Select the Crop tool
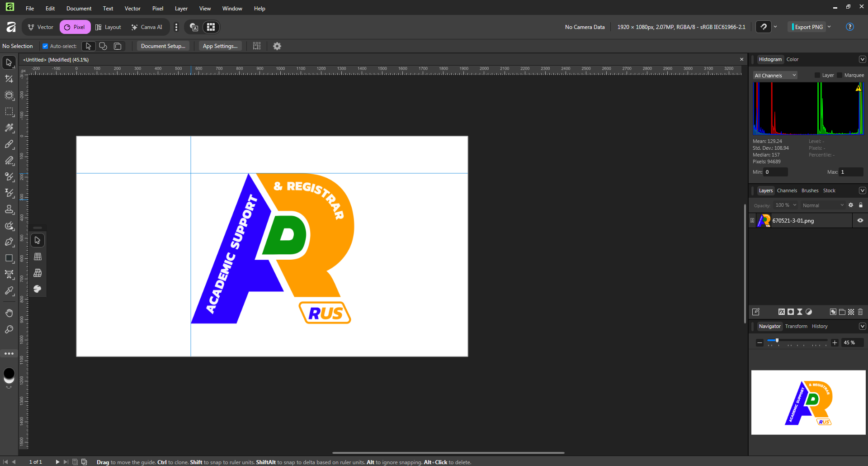Viewport: 868px width, 466px height. pyautogui.click(x=9, y=79)
